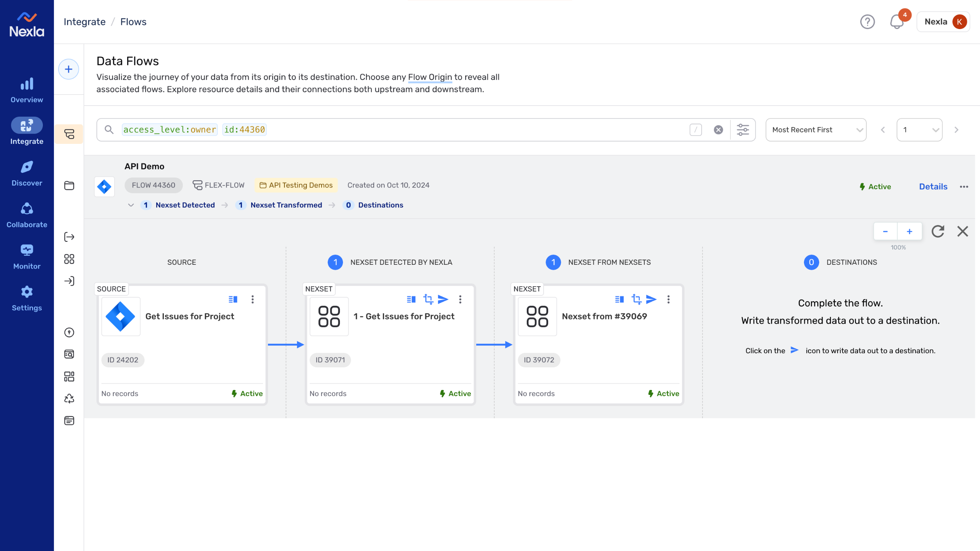
Task: Click the plus create new button
Action: (x=69, y=69)
